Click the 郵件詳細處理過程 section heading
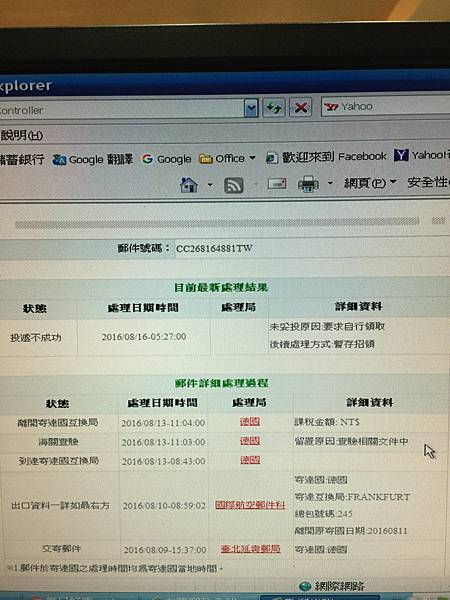 [222, 383]
